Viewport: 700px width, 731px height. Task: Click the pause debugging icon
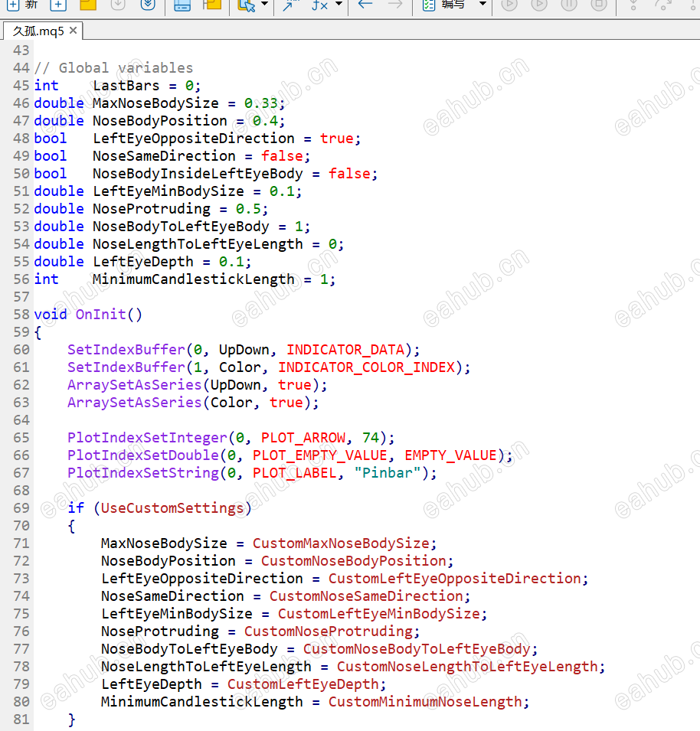click(568, 5)
